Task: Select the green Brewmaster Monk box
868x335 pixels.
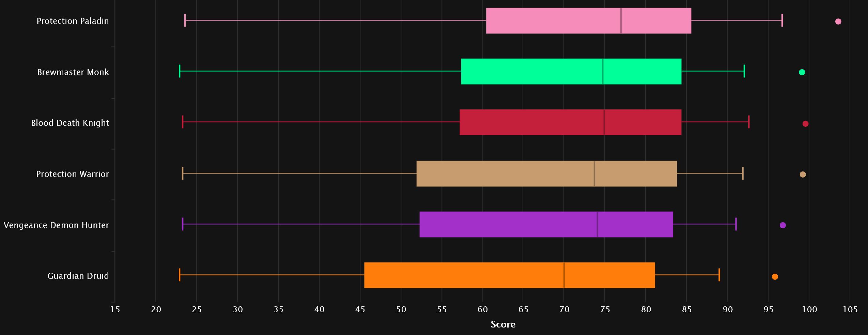Action: (x=571, y=72)
